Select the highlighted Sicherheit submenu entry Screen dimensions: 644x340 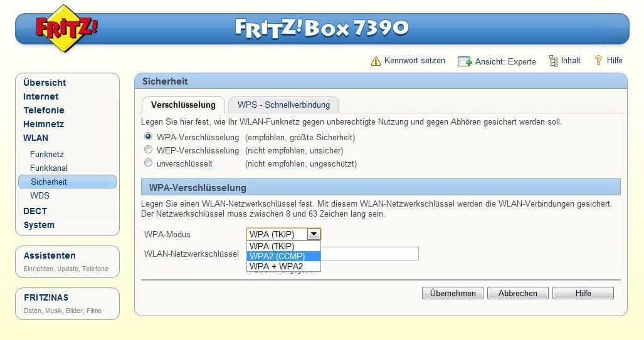67,182
